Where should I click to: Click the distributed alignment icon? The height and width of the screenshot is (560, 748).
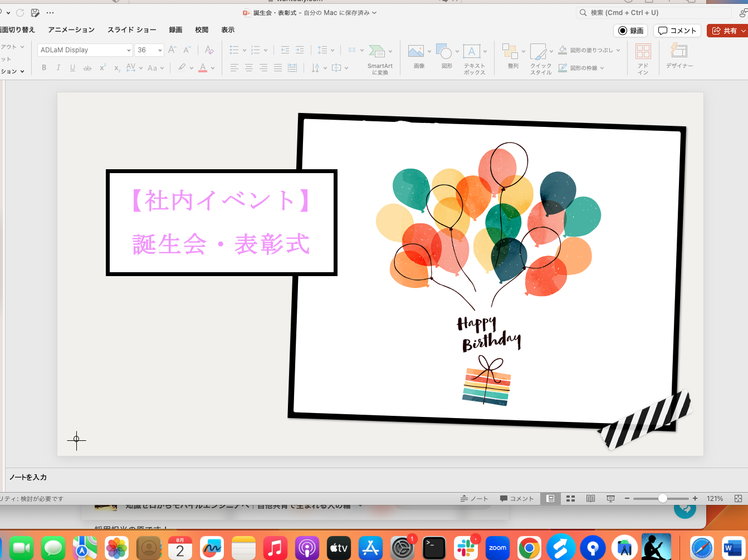[x=292, y=68]
